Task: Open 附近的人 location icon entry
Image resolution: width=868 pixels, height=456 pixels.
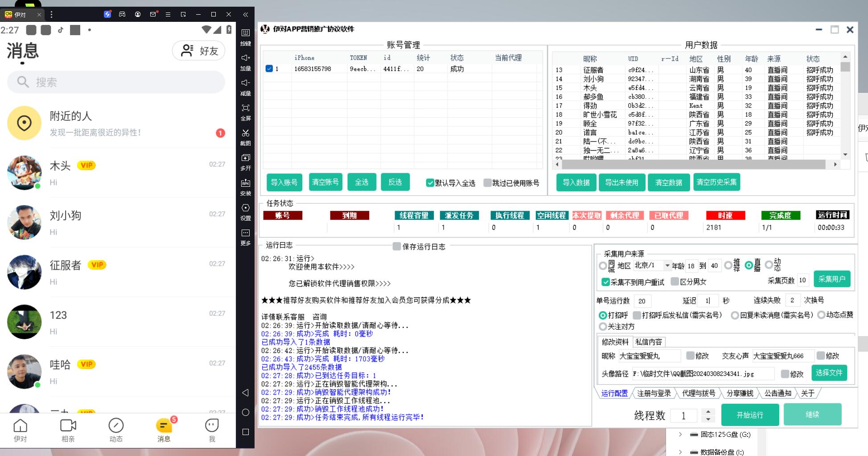Action: point(24,123)
